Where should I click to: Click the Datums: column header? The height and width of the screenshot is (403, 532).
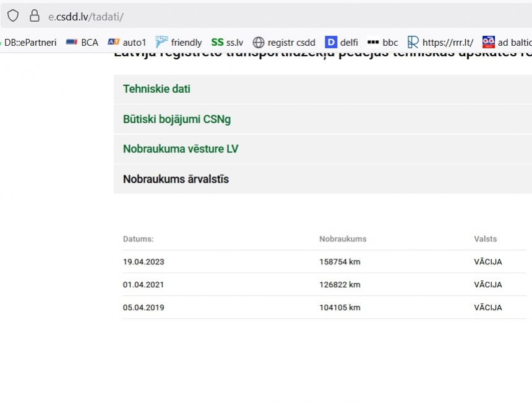pos(139,239)
